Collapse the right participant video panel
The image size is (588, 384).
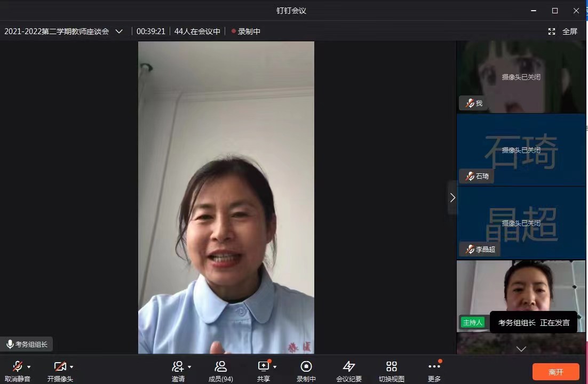click(452, 197)
